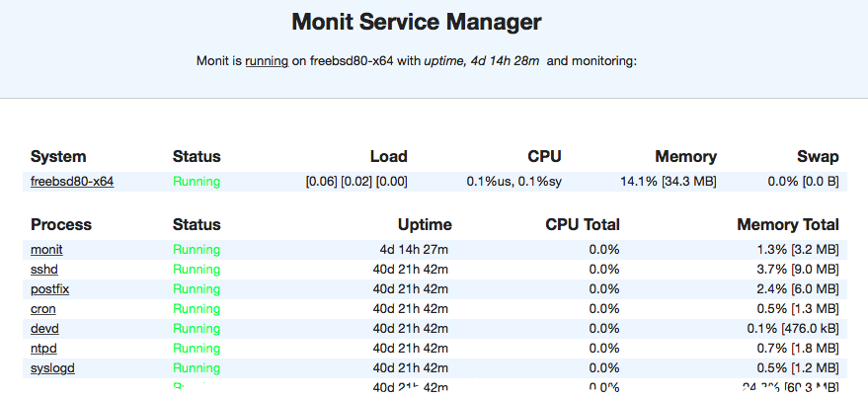Click the System column header
868x399 pixels.
(58, 156)
